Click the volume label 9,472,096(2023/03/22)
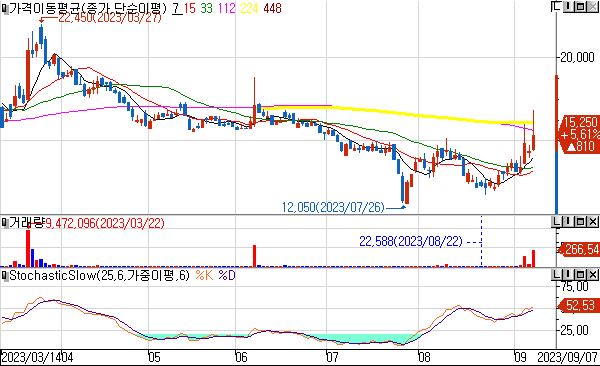The height and width of the screenshot is (366, 600). click(x=105, y=223)
